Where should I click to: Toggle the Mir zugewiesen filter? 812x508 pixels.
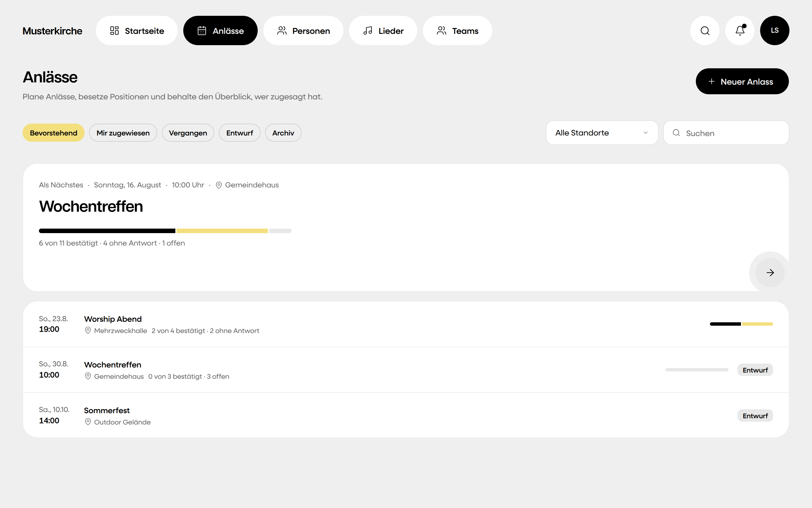[123, 133]
